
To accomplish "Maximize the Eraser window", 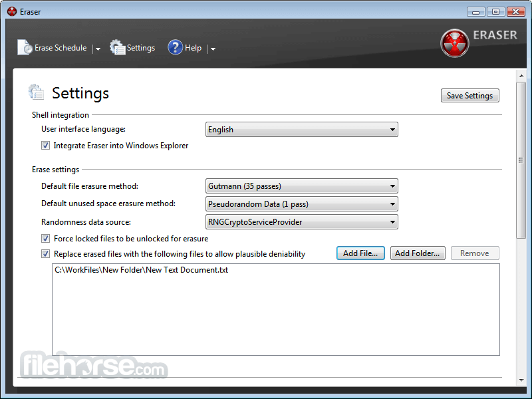I will pos(495,12).
